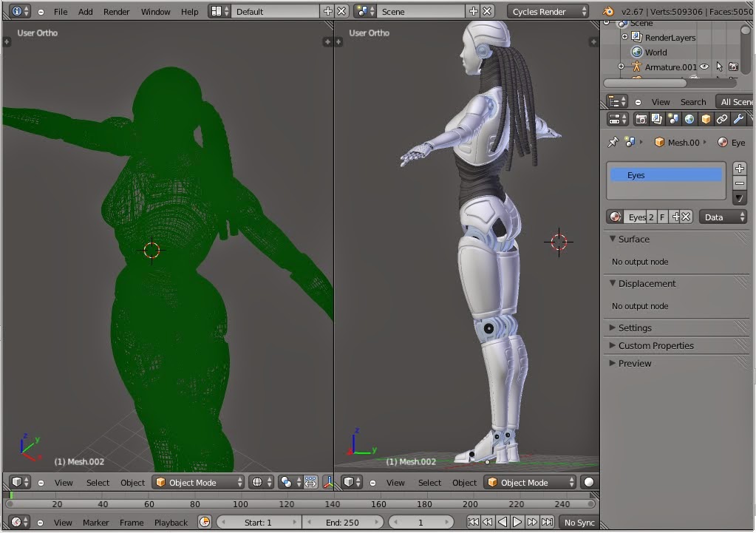Open the Modifiers wrench tab
Viewport: 756px width, 533px height.
[738, 119]
